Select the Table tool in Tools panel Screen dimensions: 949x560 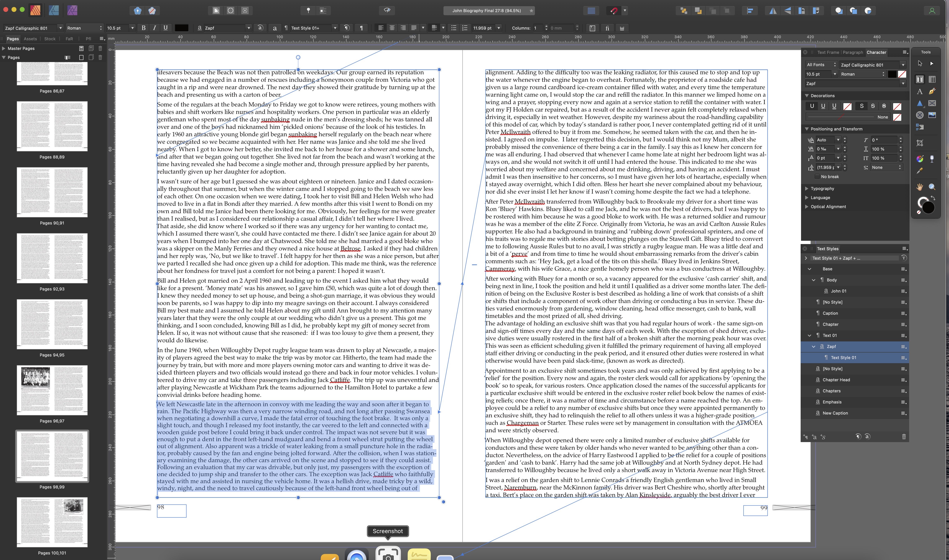tap(932, 79)
